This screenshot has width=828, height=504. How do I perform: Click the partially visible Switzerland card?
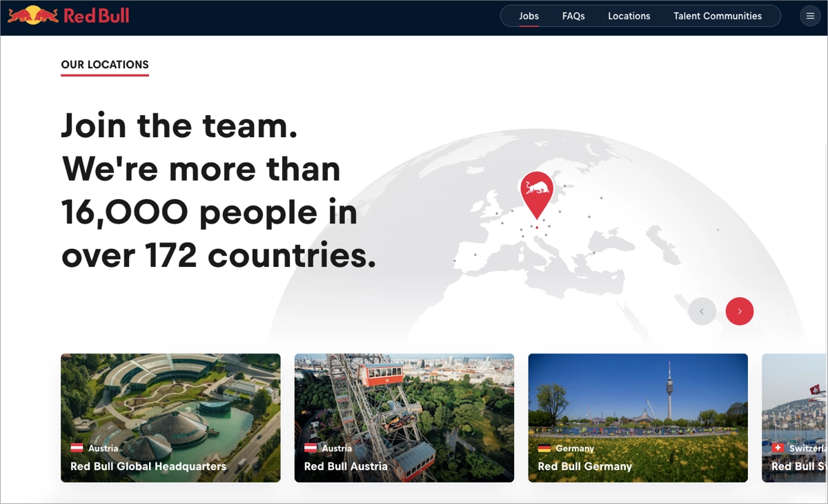pos(793,417)
